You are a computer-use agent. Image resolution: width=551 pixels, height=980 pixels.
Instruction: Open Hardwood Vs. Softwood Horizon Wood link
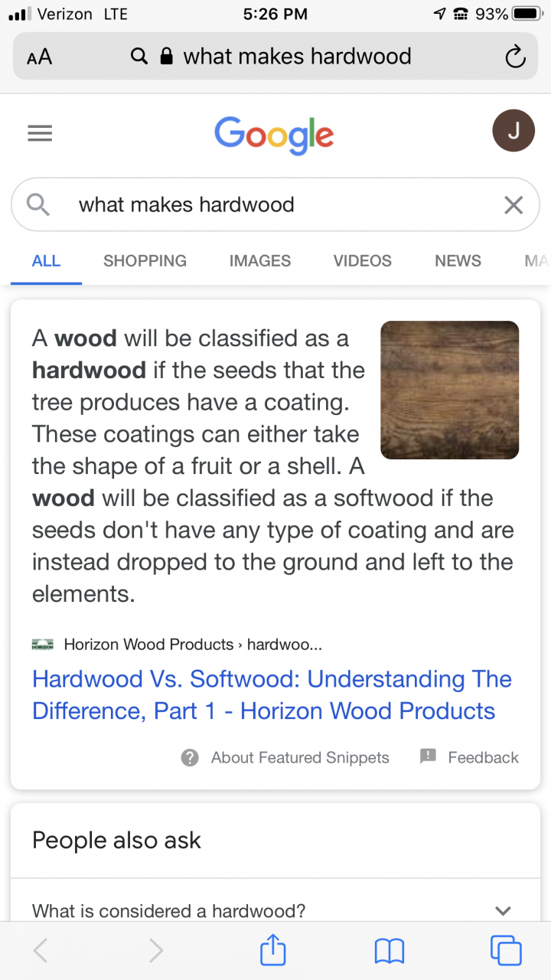272,694
